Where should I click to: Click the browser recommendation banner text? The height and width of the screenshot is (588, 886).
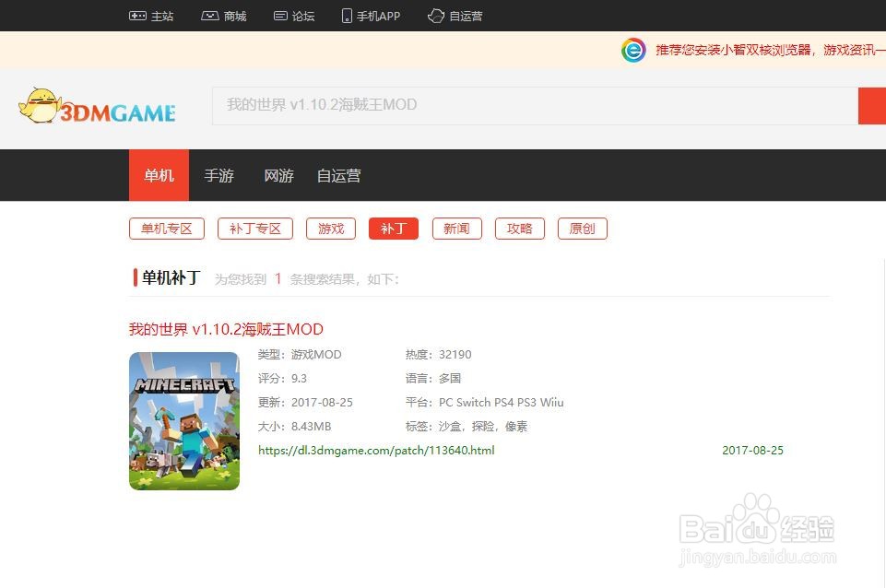point(770,51)
